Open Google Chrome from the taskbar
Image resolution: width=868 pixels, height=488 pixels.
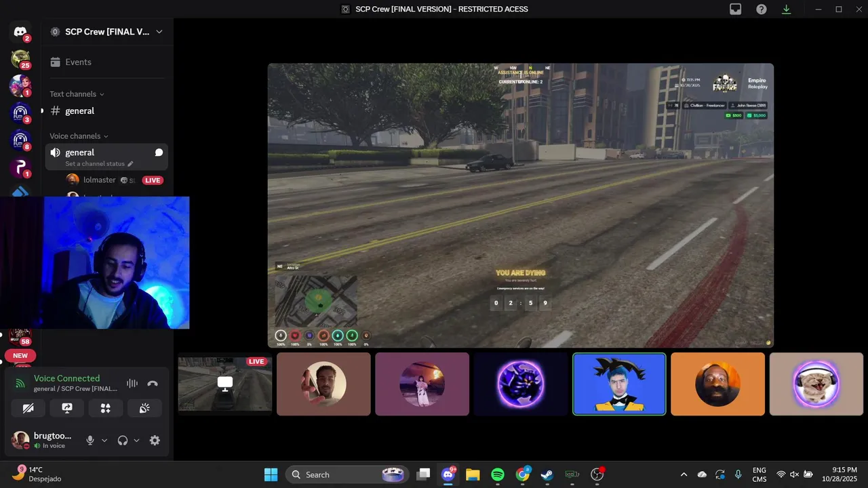(522, 474)
